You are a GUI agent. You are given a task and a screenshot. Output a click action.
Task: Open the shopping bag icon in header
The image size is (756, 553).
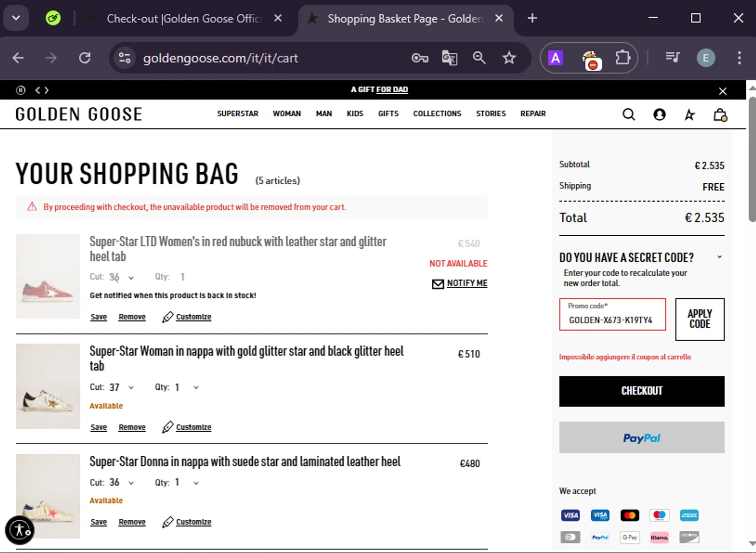pos(720,115)
